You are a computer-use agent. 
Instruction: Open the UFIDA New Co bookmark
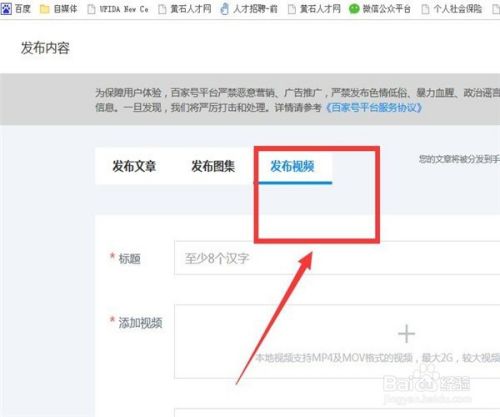(118, 9)
